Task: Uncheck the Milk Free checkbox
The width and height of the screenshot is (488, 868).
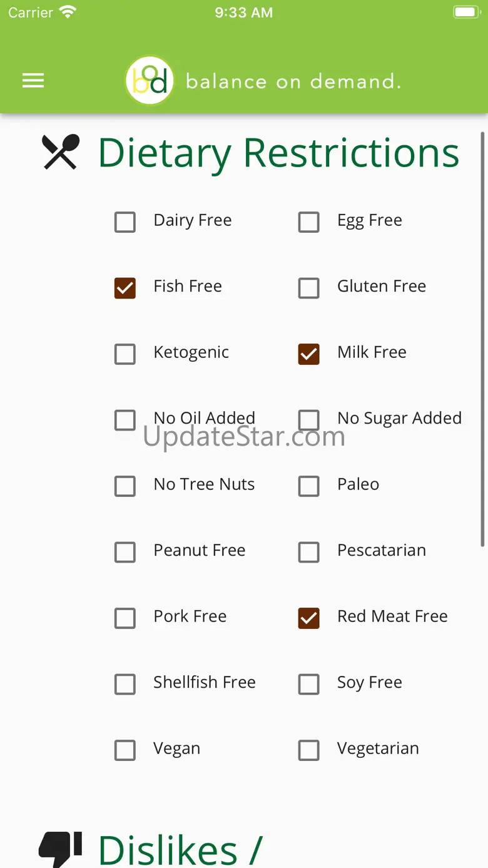Action: click(309, 354)
